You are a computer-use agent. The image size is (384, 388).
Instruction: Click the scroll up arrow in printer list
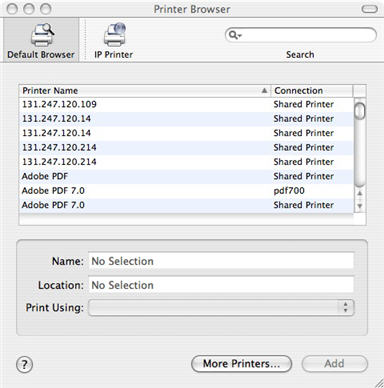click(360, 193)
